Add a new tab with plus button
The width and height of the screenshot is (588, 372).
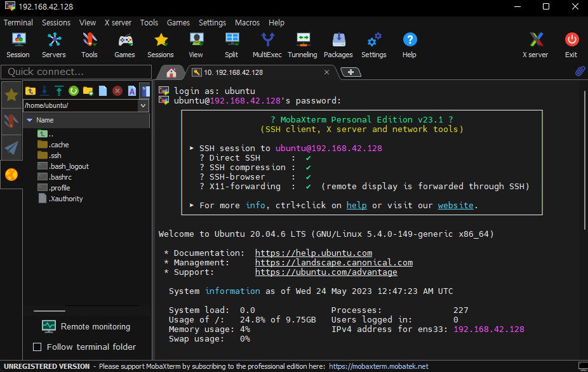point(351,72)
